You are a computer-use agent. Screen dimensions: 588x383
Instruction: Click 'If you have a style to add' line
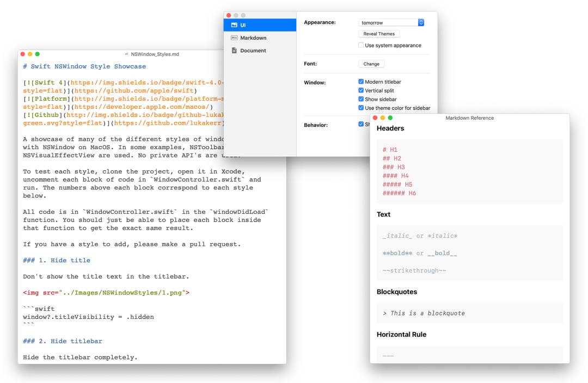pyautogui.click(x=132, y=244)
